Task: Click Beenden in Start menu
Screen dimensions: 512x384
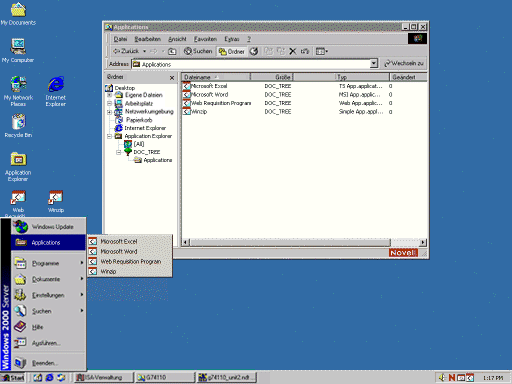Action: [48, 363]
